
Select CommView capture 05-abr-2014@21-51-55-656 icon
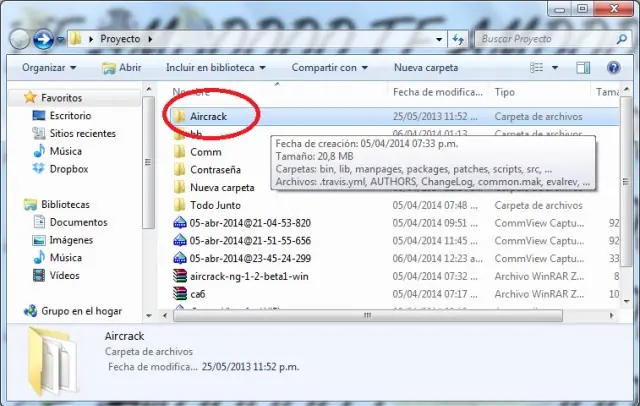coord(180,241)
